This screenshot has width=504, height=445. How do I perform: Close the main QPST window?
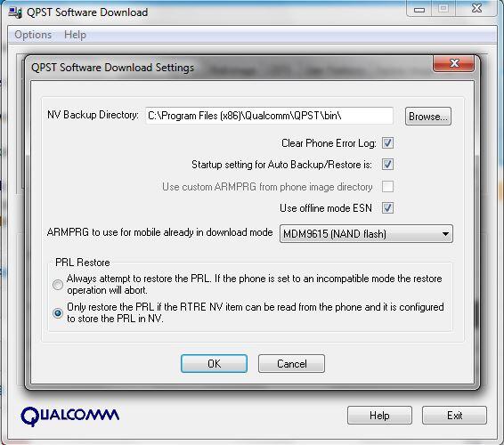click(476, 9)
